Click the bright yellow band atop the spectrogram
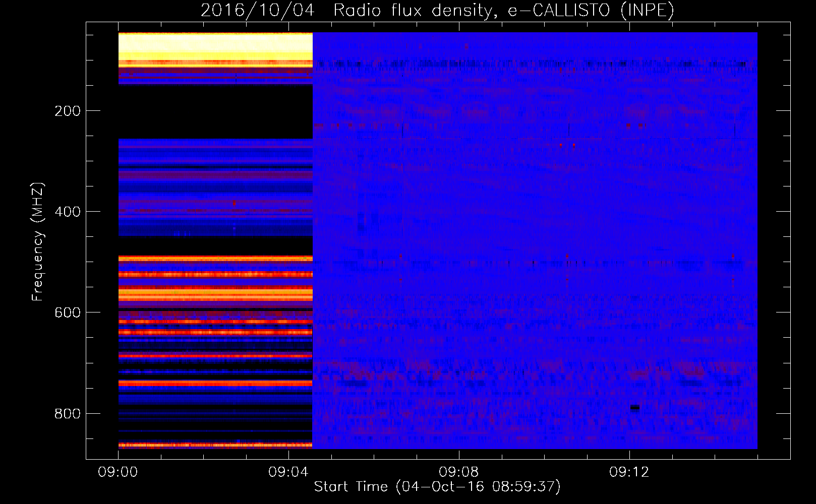Screen dimensions: 816x504 [x=215, y=46]
